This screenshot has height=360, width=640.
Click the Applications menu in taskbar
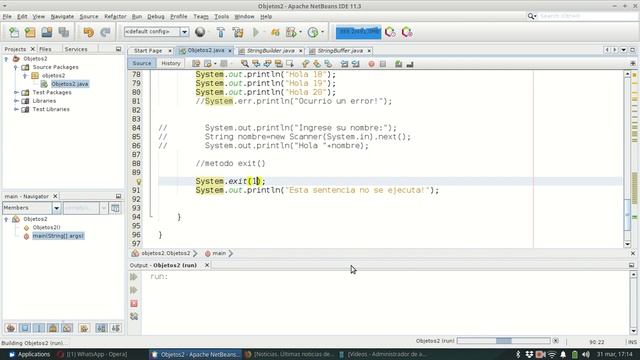click(x=29, y=354)
